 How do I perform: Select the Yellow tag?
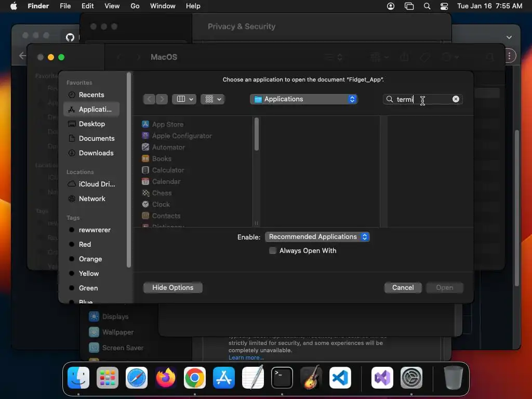coord(91,273)
